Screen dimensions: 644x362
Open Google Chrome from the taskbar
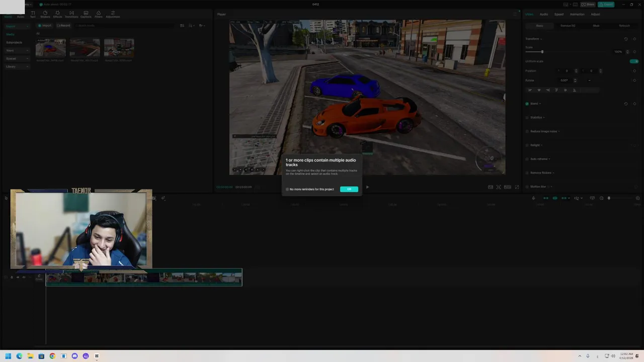pyautogui.click(x=52, y=356)
